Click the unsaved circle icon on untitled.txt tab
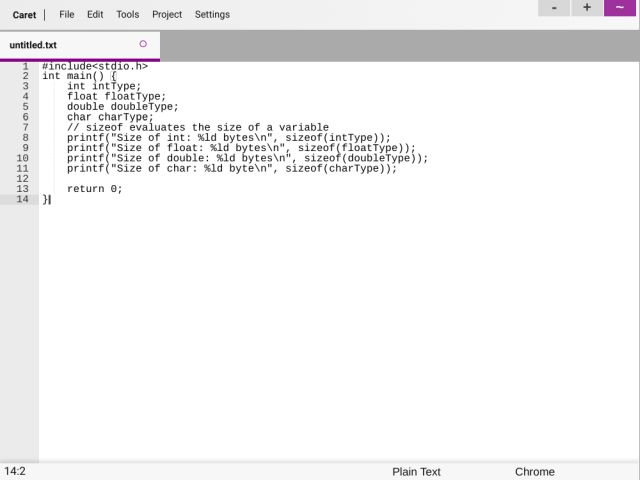The height and width of the screenshot is (480, 640). 143,44
